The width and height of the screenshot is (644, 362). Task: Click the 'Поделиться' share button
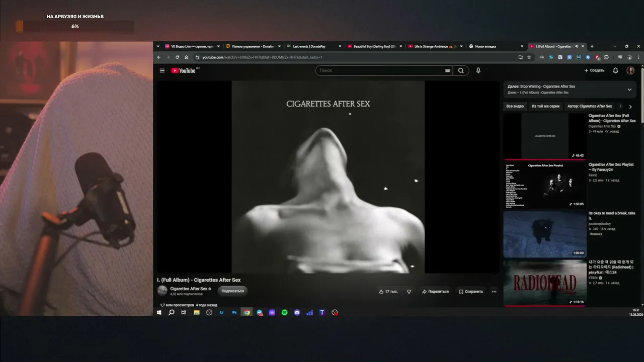pyautogui.click(x=435, y=292)
